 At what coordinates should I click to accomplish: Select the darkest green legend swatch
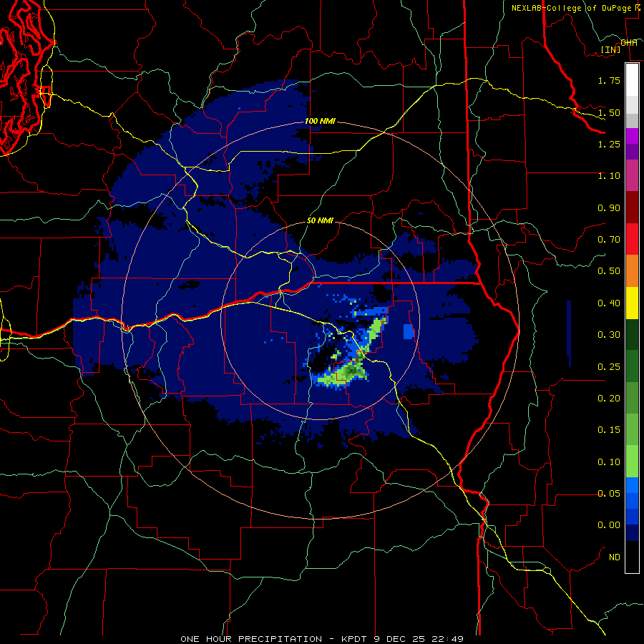[x=632, y=335]
